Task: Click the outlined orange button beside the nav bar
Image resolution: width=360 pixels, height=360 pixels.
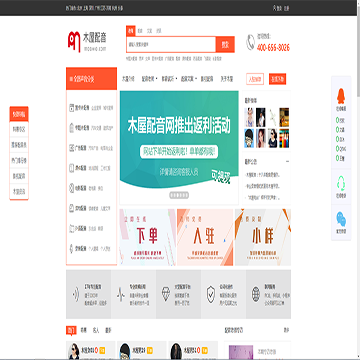Action: (x=255, y=79)
